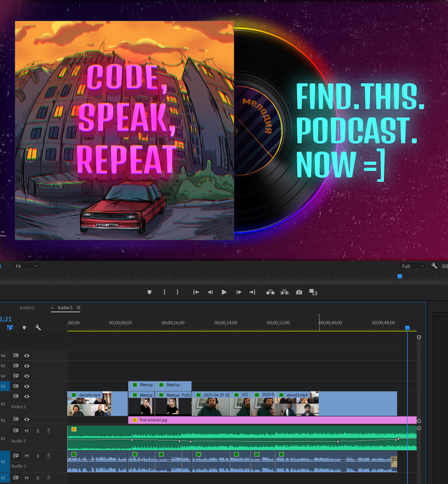The image size is (448, 484).
Task: Toggle sync lock for track V2
Action: pyautogui.click(x=16, y=396)
